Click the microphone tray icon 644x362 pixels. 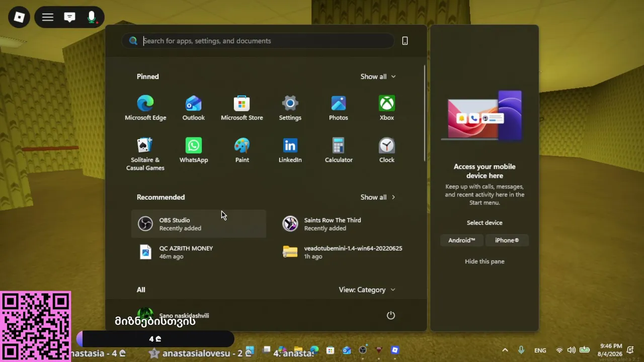[521, 350]
